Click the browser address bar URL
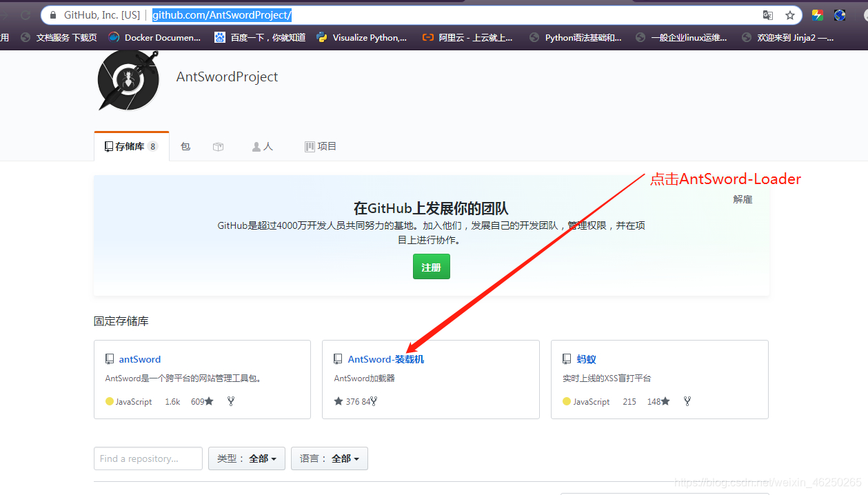Viewport: 868px width, 495px height. 222,15
